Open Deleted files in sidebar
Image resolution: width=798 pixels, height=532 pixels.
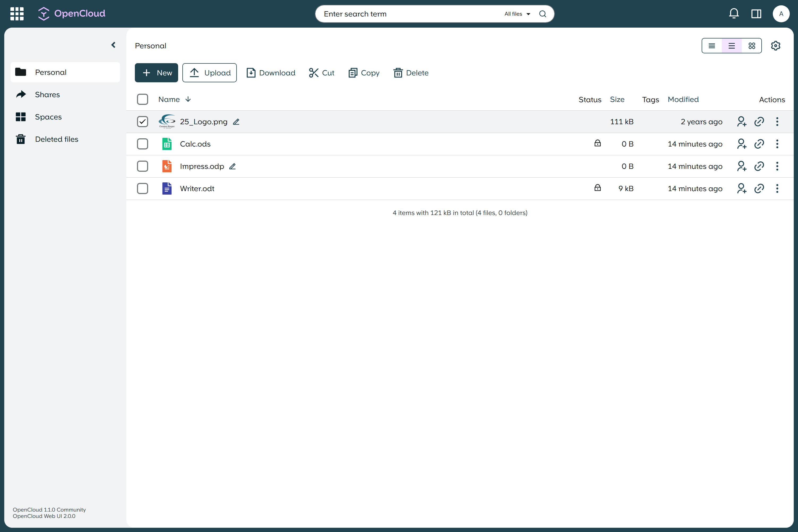pos(65,139)
